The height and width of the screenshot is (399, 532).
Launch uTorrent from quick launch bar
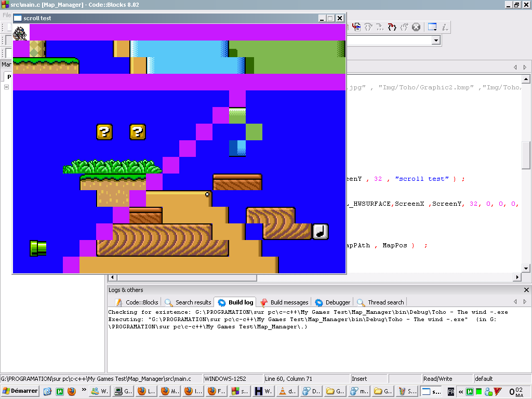click(59, 391)
